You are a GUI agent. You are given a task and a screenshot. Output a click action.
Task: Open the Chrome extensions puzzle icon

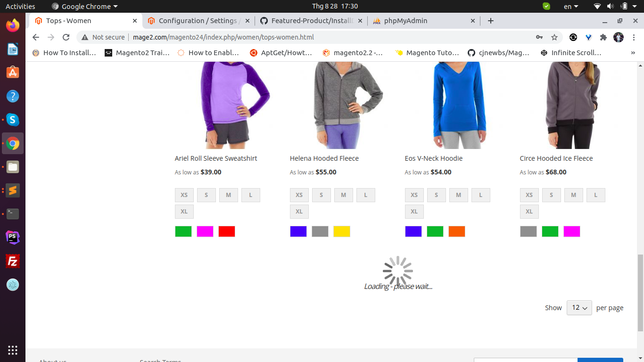tap(603, 37)
